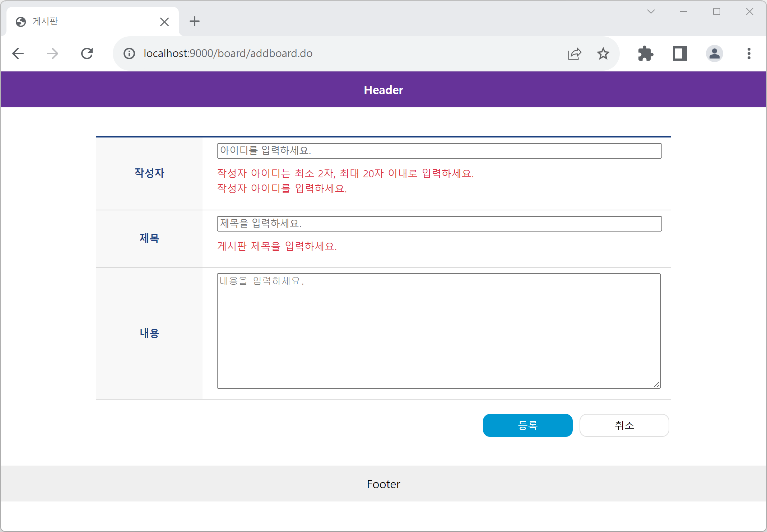
Task: Bookmark this tab with star
Action: pyautogui.click(x=603, y=53)
